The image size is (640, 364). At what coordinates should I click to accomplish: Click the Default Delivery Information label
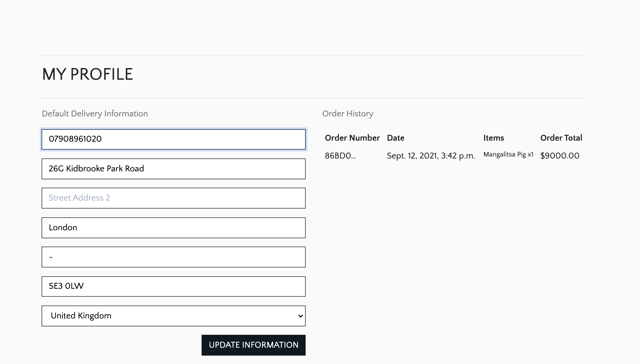coord(95,114)
